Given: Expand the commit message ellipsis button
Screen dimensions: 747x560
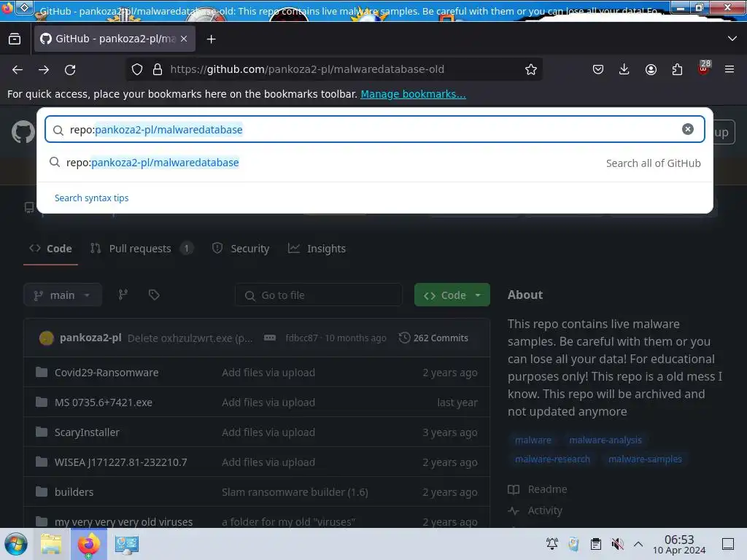Looking at the screenshot, I should pyautogui.click(x=270, y=338).
